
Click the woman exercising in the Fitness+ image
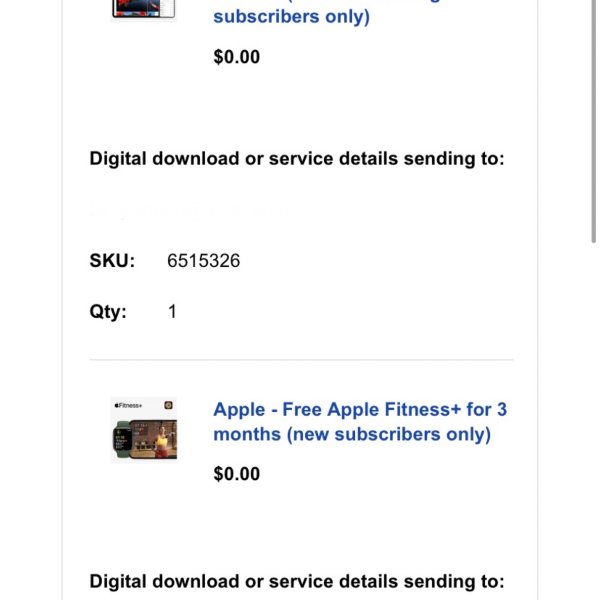click(x=163, y=440)
